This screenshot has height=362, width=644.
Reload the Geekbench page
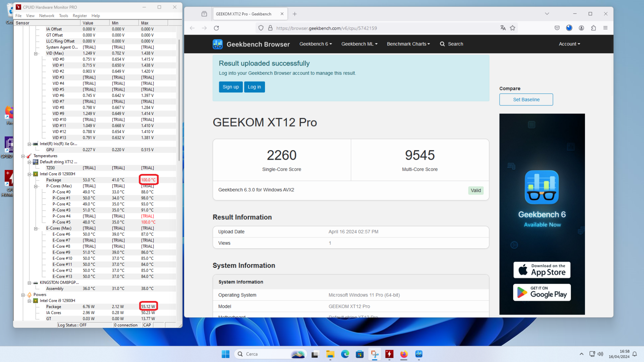click(x=216, y=28)
